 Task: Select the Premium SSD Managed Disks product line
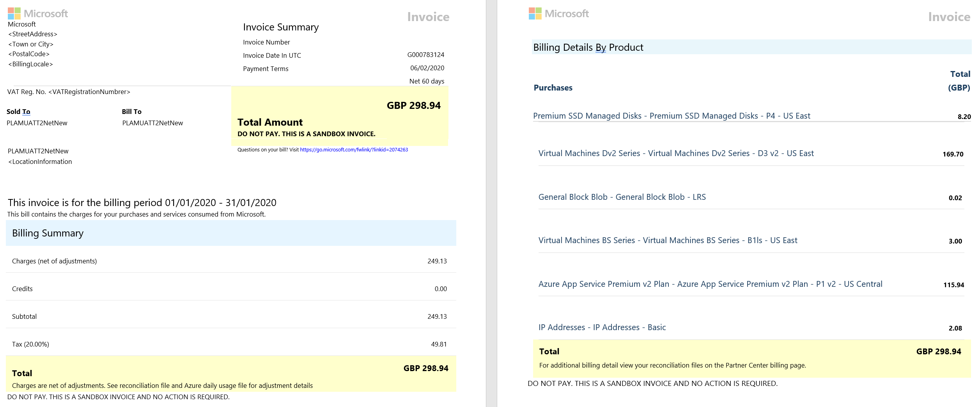click(x=671, y=116)
